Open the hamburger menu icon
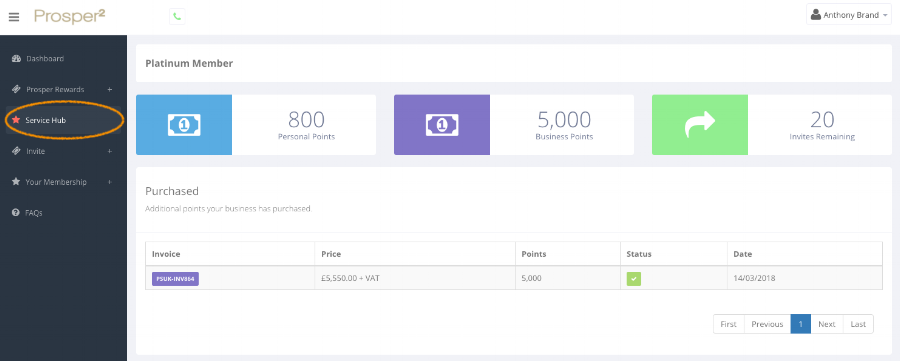The width and height of the screenshot is (900, 361). pyautogui.click(x=14, y=17)
